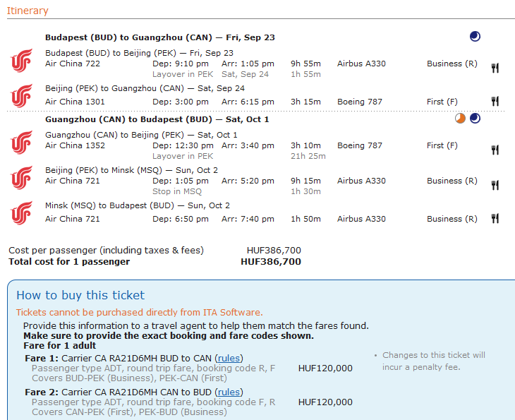Click Air China logo for Beijing to Minsk

click(22, 177)
